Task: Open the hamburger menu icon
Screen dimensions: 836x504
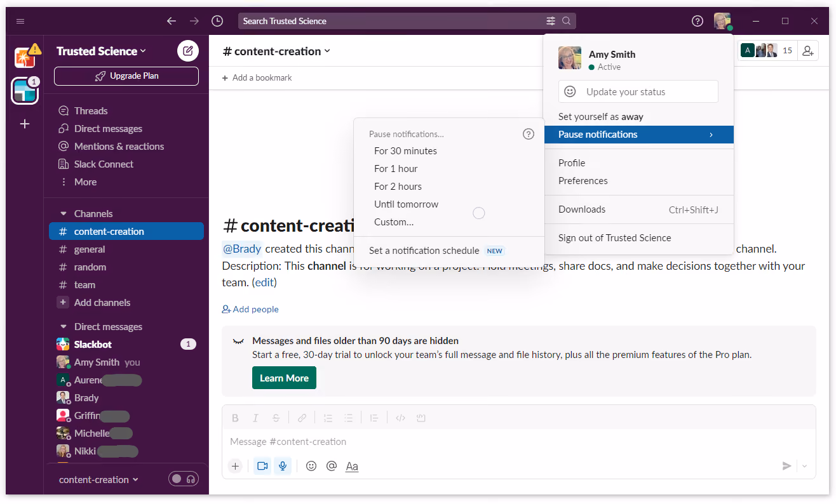Action: (20, 21)
